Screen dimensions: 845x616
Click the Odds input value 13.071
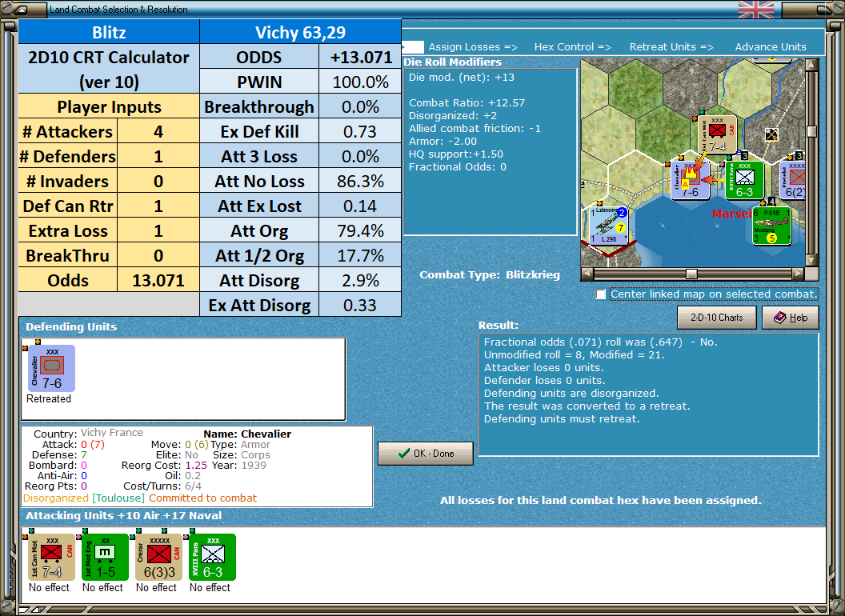[158, 280]
